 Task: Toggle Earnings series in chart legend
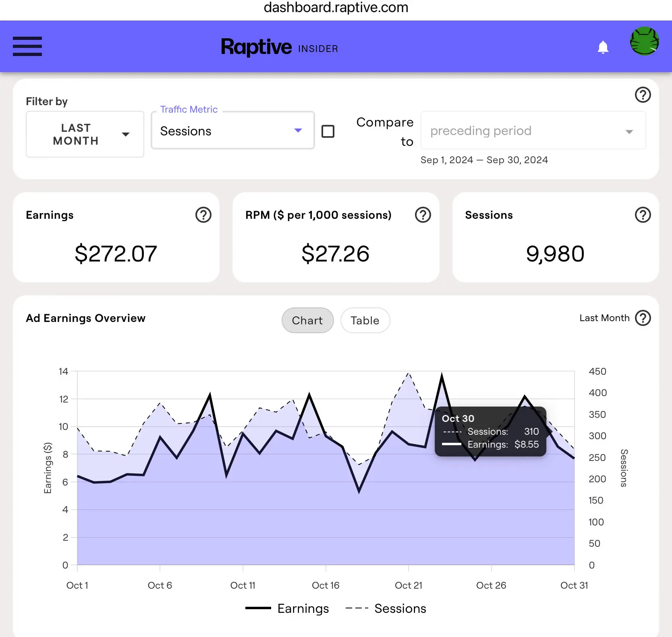point(287,608)
